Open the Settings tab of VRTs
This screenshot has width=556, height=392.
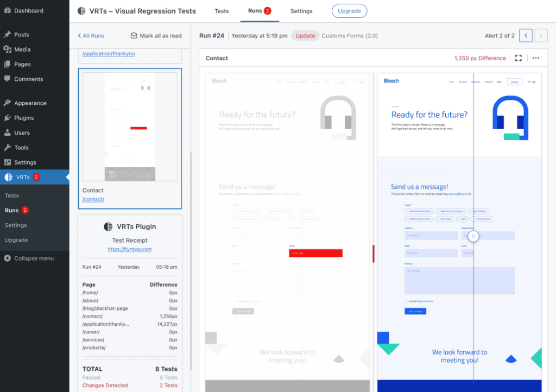(301, 11)
